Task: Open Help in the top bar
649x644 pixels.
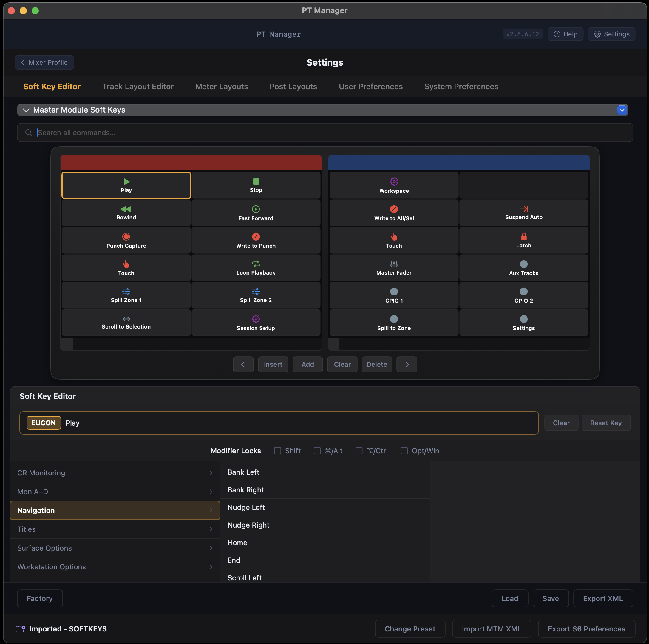Action: point(565,34)
